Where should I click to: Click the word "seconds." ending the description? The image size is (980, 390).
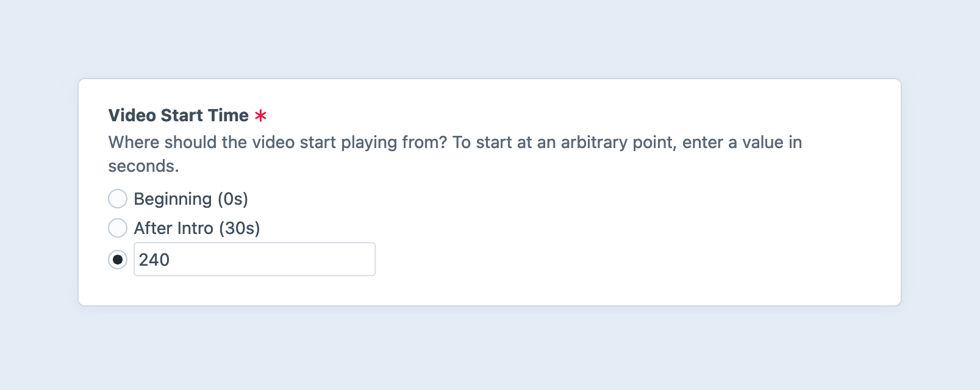coord(143,166)
